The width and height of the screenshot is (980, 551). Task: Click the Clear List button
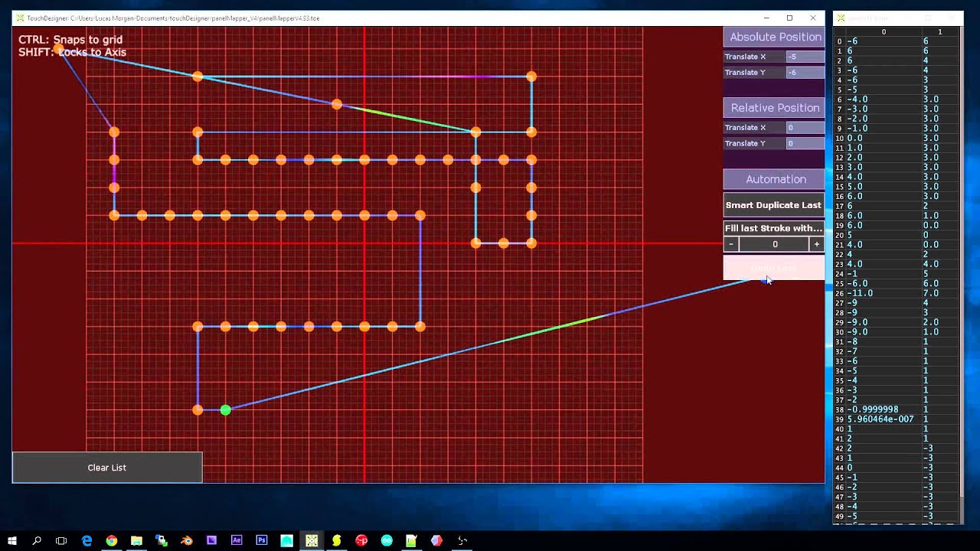click(107, 468)
